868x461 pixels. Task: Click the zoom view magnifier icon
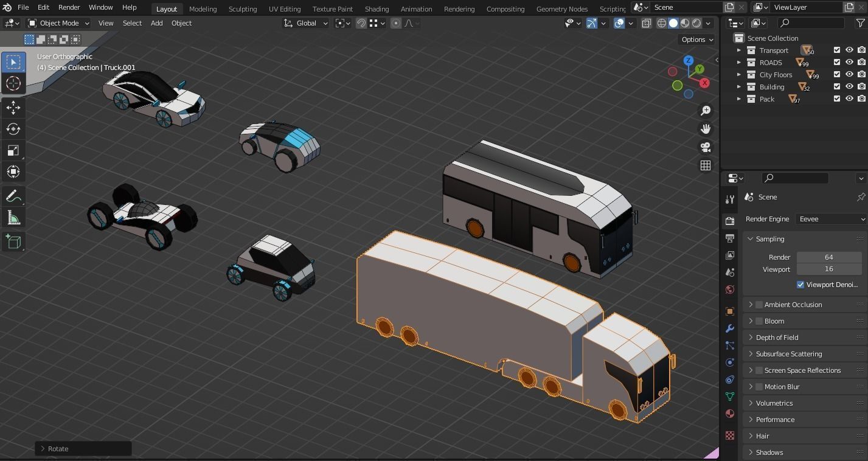click(706, 111)
